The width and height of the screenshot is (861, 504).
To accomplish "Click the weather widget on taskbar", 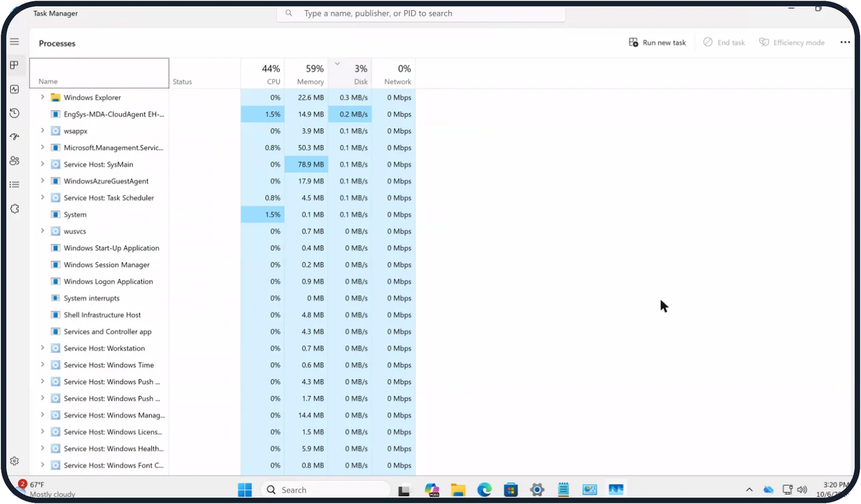I will (x=48, y=489).
